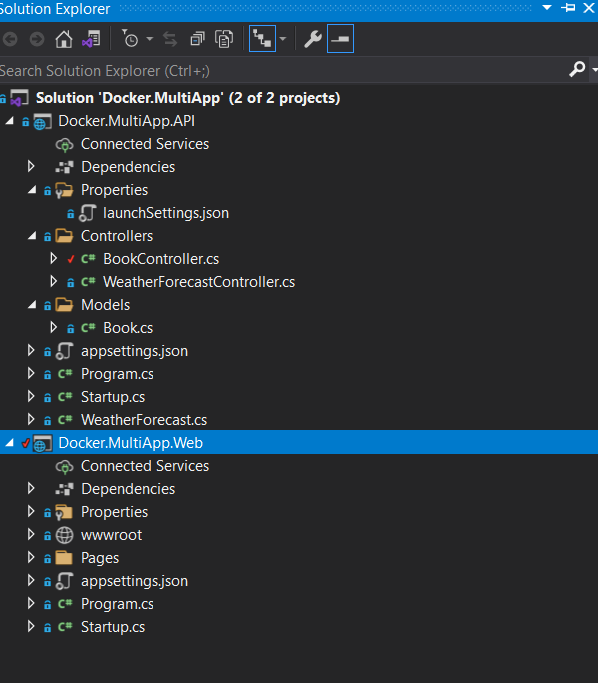Click API Dependencies icon
598x683 pixels.
(x=64, y=167)
